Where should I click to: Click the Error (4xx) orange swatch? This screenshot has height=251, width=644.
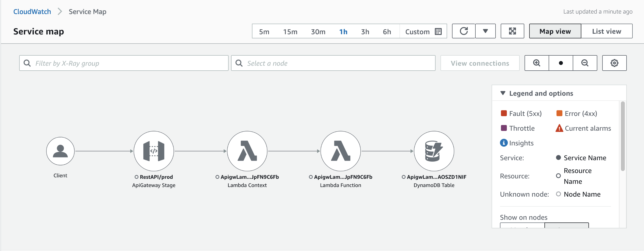[559, 113]
